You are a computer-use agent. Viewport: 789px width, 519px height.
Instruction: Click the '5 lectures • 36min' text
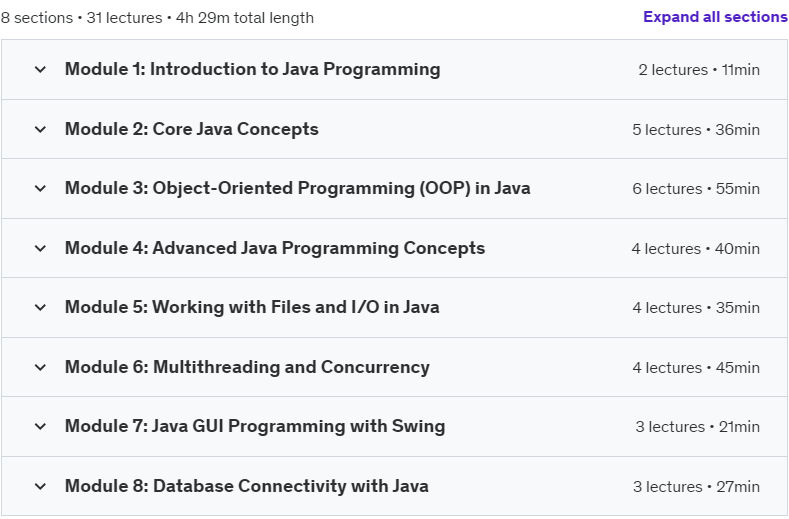tap(696, 130)
